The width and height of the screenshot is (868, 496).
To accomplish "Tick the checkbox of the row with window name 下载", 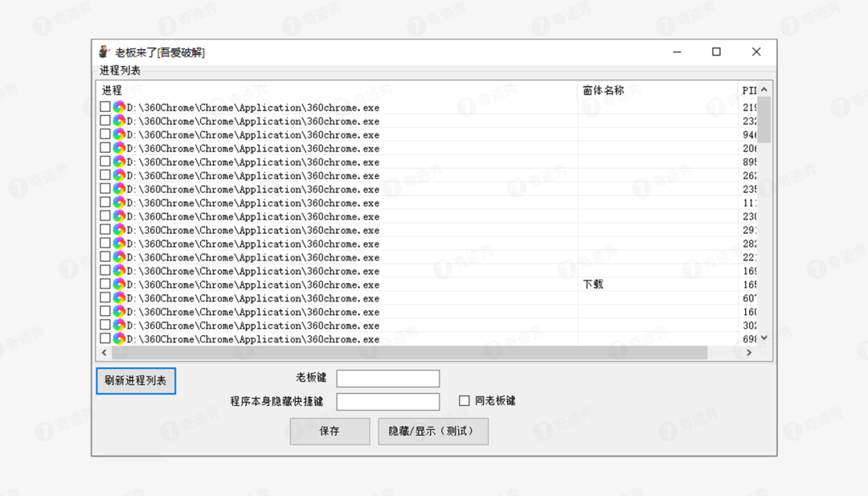I will click(x=105, y=284).
